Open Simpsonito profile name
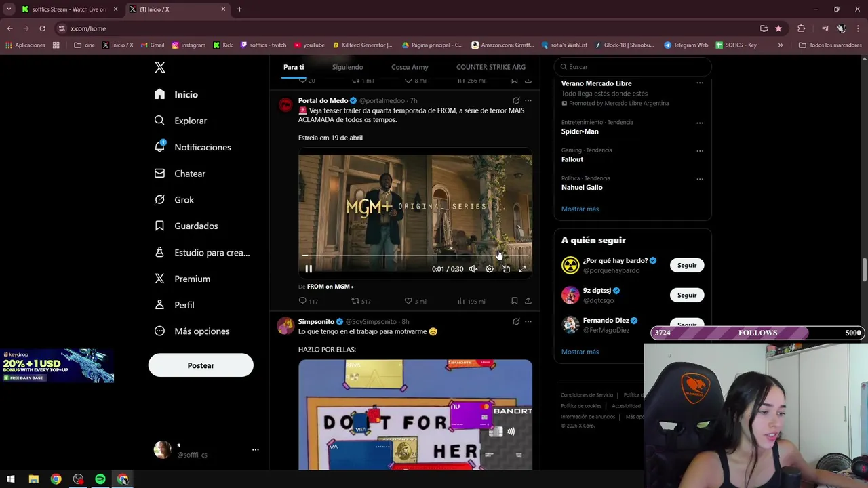868x488 pixels. pyautogui.click(x=316, y=321)
